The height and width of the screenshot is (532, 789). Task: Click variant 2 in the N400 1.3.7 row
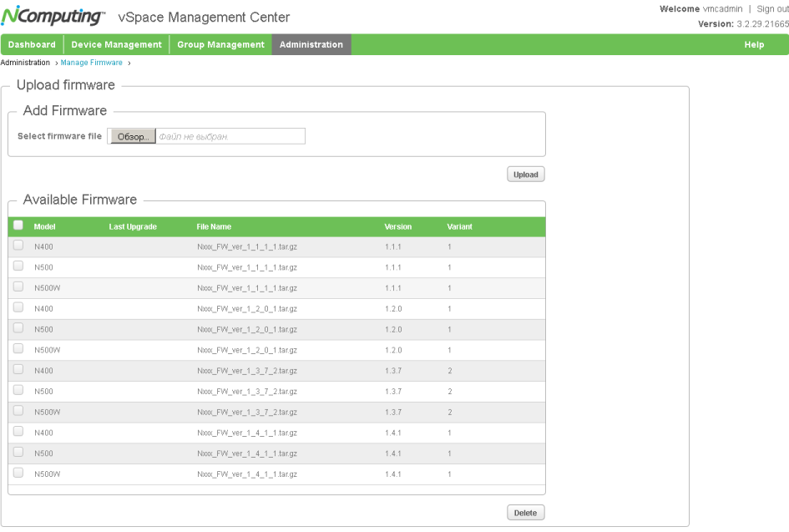click(x=450, y=371)
